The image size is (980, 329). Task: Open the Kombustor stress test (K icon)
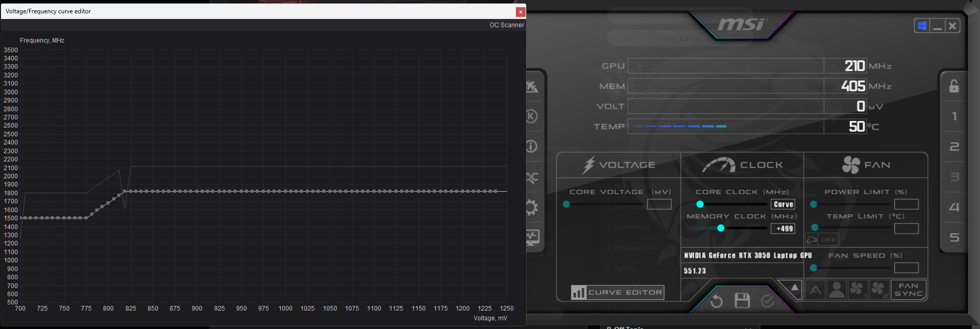[x=532, y=116]
